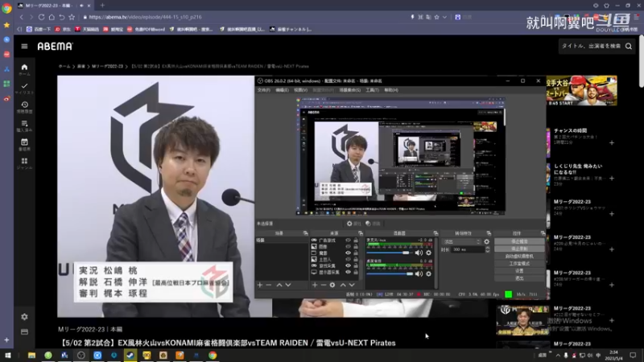Remove the scene with the scenes minus icon
This screenshot has height=362, width=644.
pos(269,285)
